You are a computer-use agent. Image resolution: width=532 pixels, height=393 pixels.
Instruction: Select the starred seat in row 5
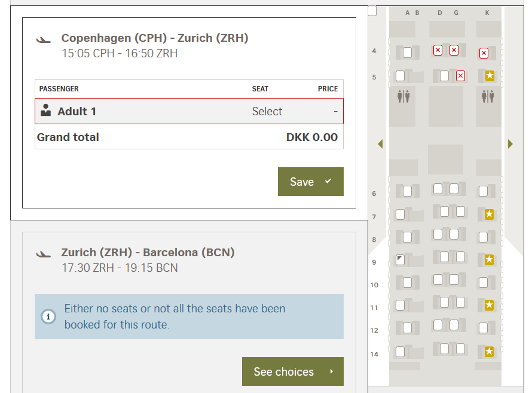click(490, 76)
